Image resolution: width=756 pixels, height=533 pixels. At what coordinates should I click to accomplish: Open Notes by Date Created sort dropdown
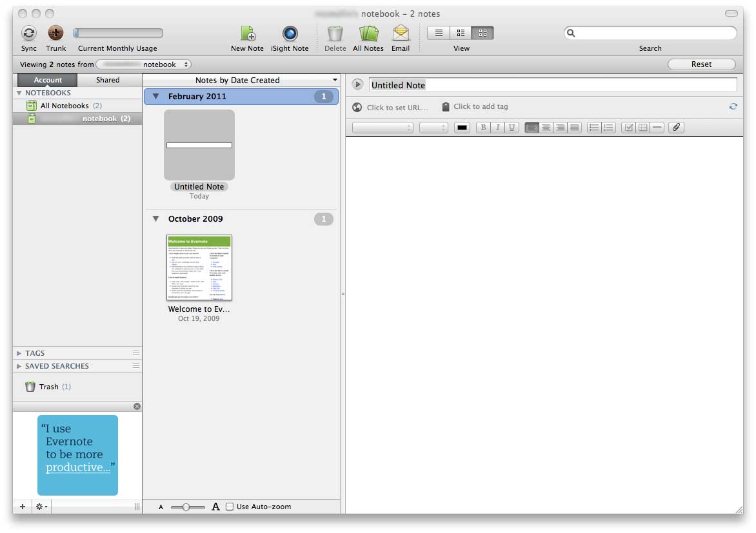(x=241, y=80)
